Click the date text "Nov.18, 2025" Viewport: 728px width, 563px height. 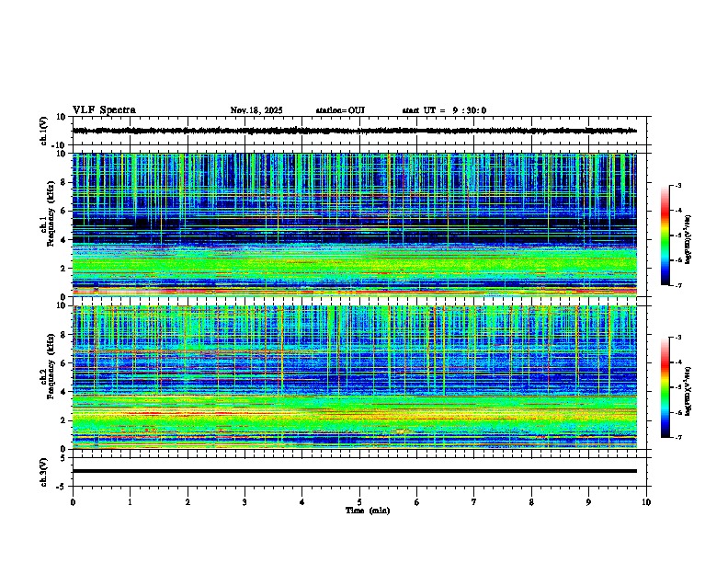256,110
